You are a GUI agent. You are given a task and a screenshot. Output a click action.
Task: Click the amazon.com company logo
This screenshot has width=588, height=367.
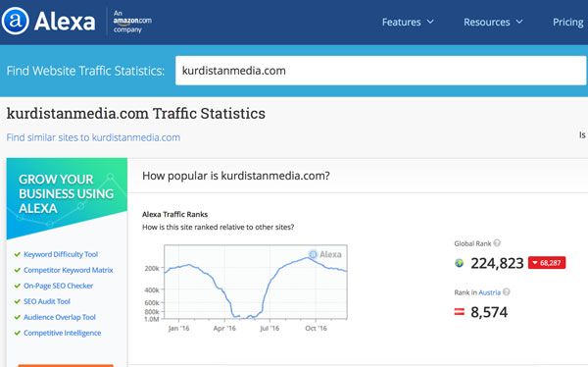[x=132, y=21]
